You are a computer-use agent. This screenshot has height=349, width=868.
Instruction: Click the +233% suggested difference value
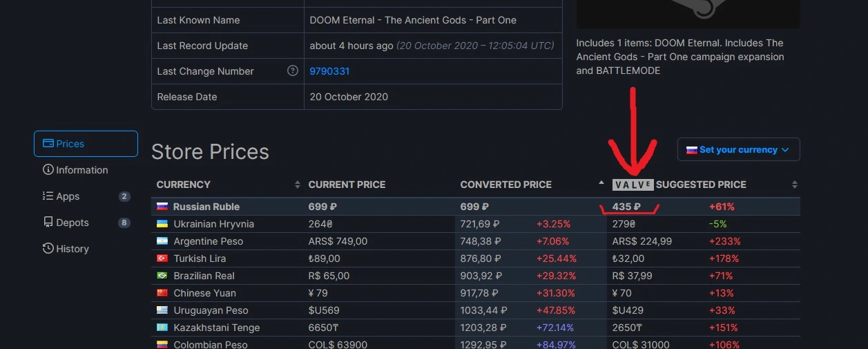tap(724, 241)
